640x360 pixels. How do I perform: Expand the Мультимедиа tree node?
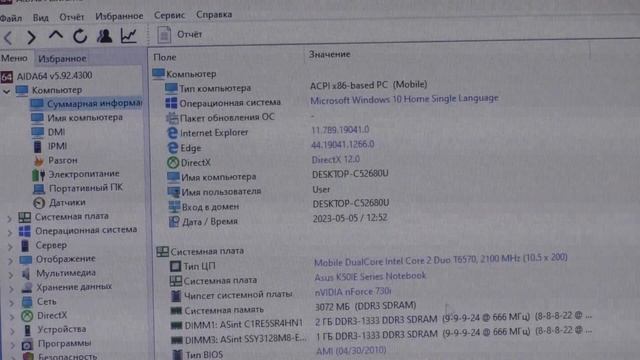click(x=11, y=275)
